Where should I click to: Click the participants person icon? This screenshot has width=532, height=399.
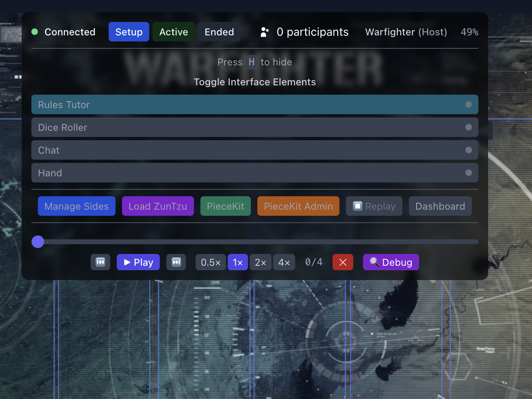coord(265,32)
